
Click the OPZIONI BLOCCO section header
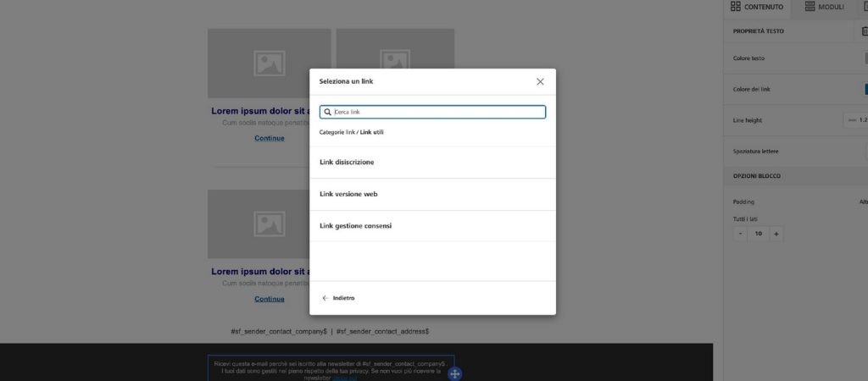pyautogui.click(x=757, y=176)
